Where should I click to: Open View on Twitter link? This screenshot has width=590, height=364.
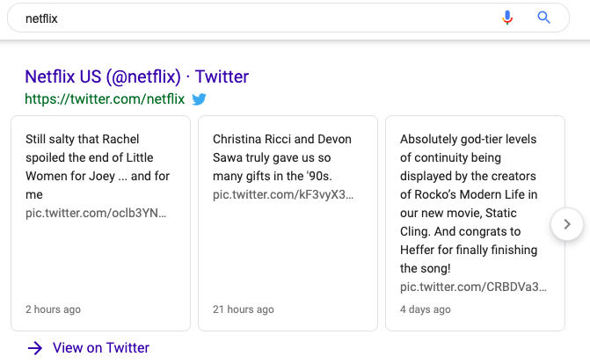(x=101, y=348)
